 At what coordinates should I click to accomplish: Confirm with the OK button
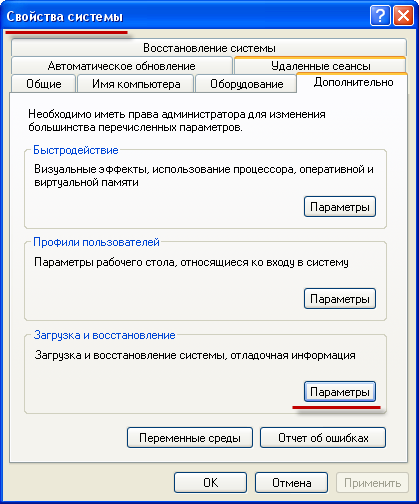[210, 482]
